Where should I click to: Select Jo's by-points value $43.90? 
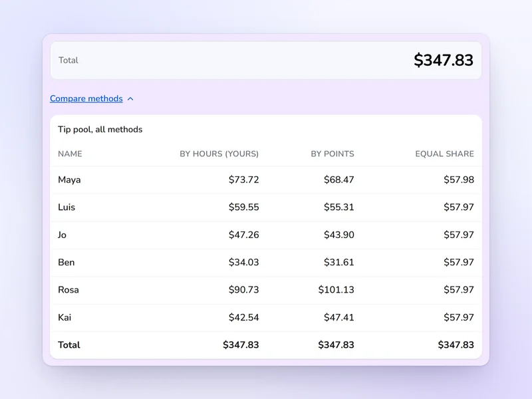(339, 235)
